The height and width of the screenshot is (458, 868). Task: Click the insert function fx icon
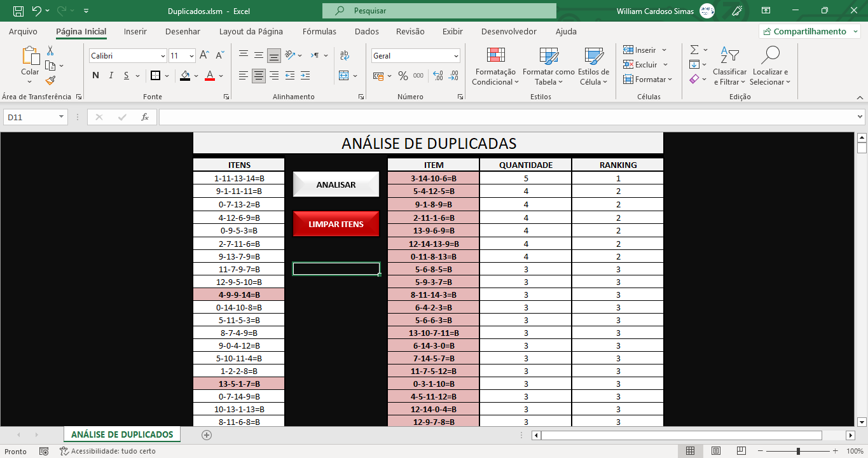145,117
